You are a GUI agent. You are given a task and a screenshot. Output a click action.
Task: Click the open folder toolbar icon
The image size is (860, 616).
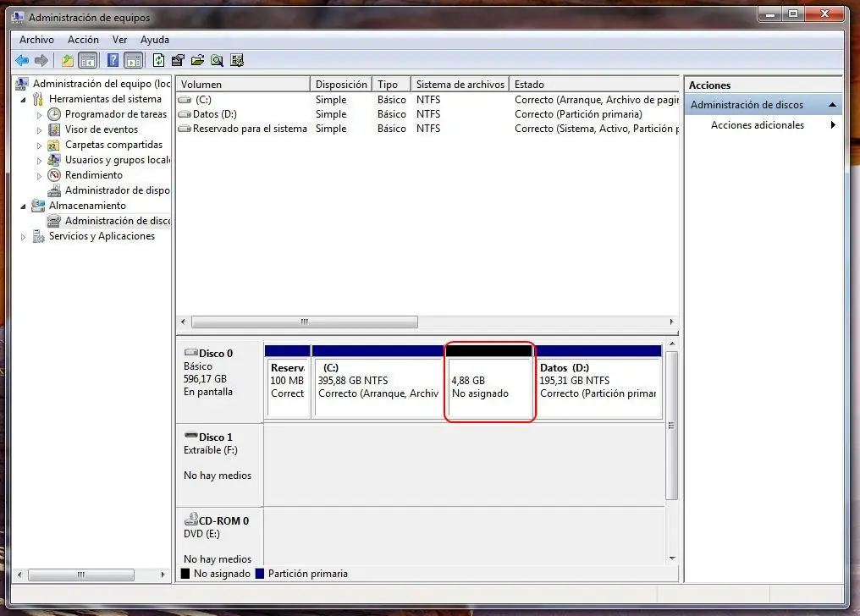[x=197, y=60]
